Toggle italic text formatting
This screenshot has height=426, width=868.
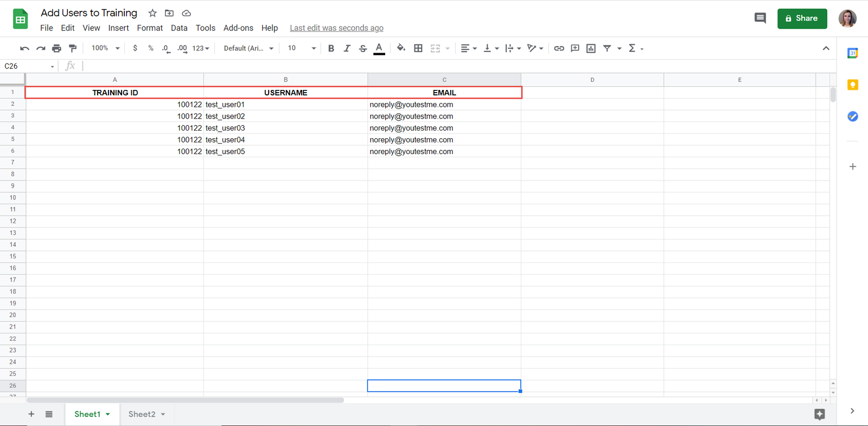point(347,48)
